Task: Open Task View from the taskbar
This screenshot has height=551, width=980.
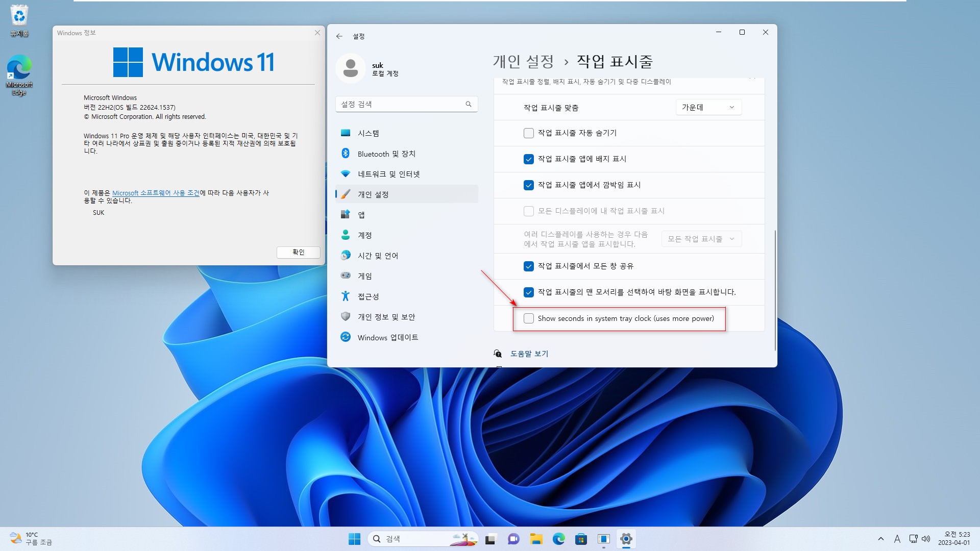Action: [491, 539]
